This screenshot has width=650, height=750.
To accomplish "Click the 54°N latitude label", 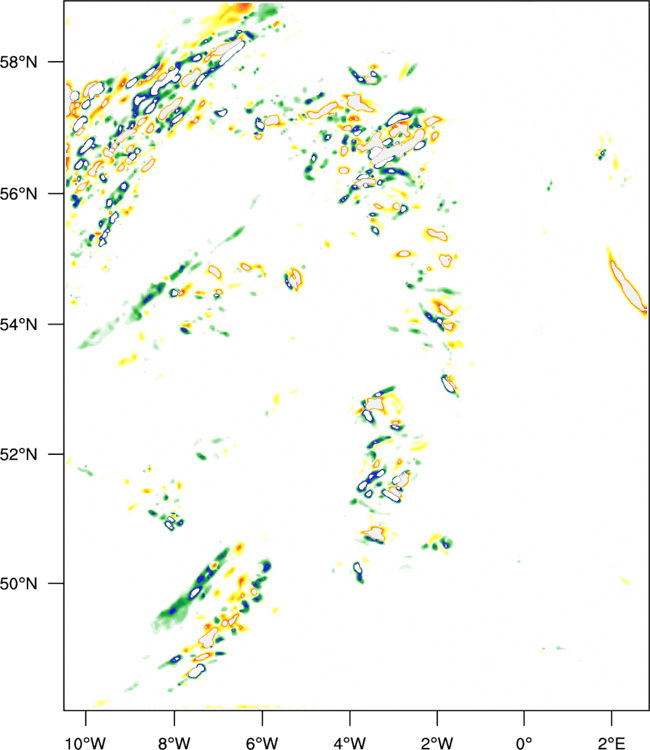I will click(18, 325).
